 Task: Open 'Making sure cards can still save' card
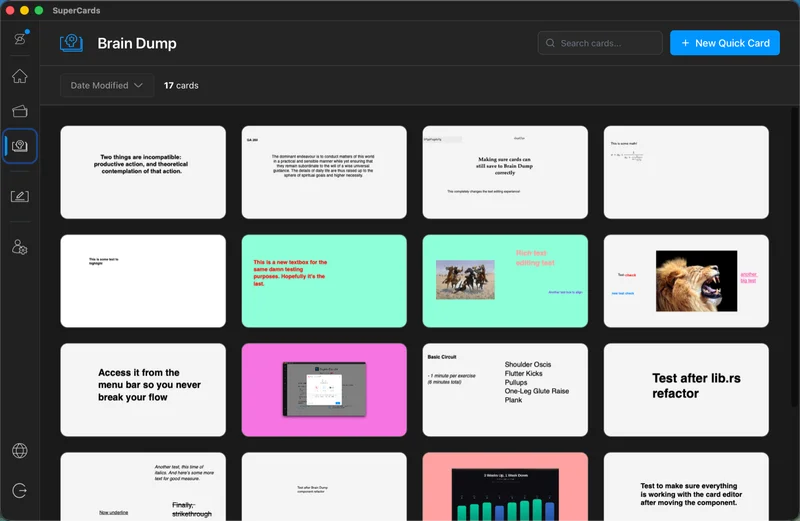click(505, 172)
